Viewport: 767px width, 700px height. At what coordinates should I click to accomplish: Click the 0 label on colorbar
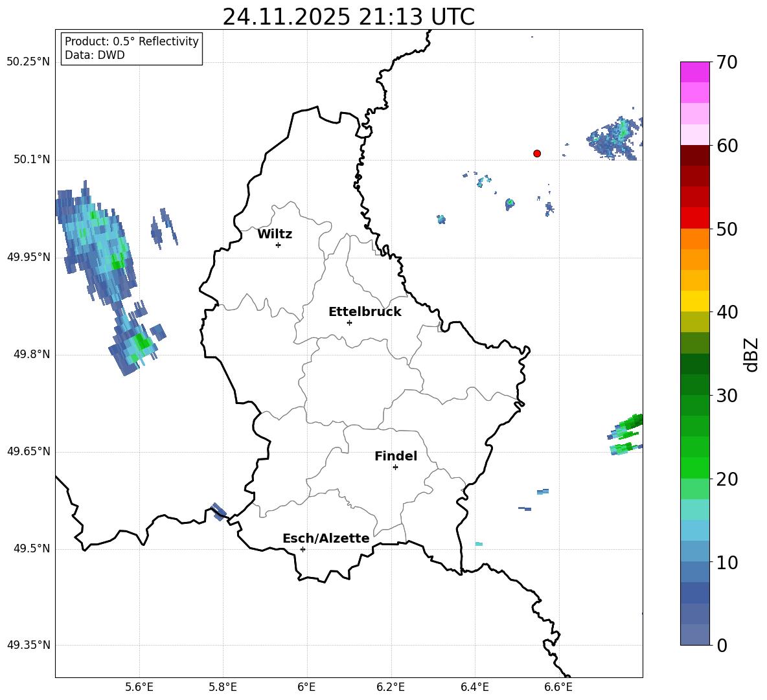click(x=722, y=645)
